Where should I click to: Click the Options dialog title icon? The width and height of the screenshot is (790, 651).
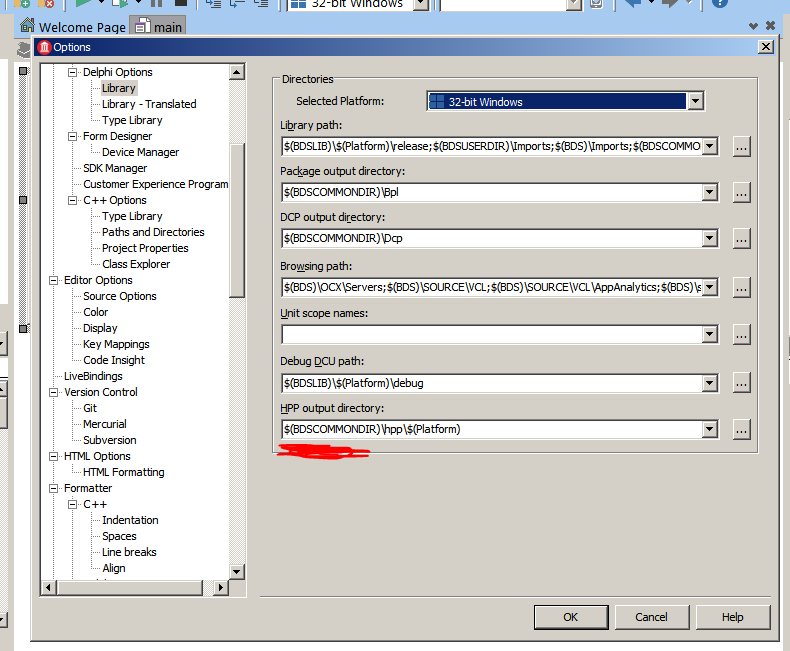coord(44,47)
